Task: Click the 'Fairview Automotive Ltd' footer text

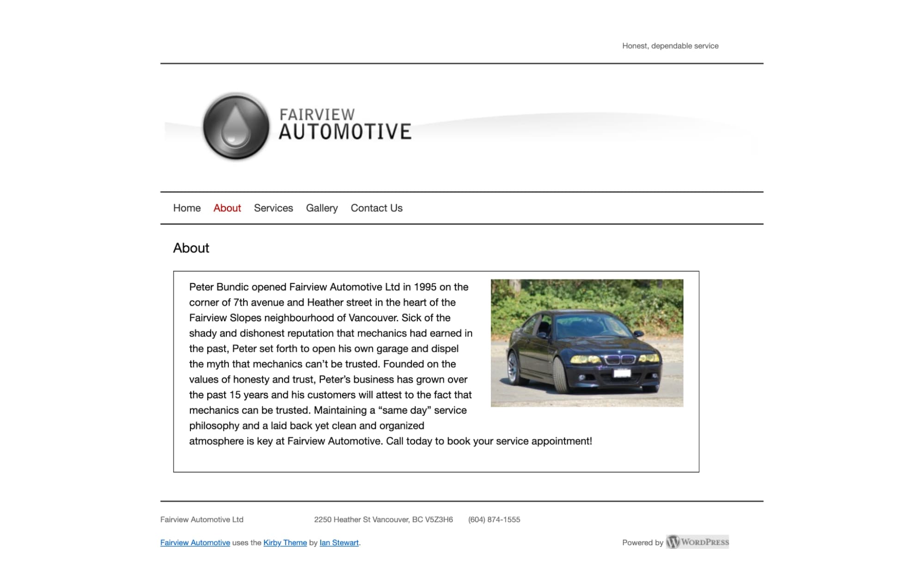Action: click(202, 519)
